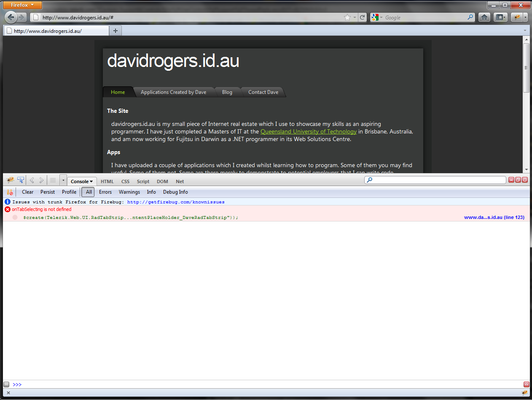This screenshot has height=400, width=532.
Task: Open the Blog tab on the website
Action: coord(227,92)
